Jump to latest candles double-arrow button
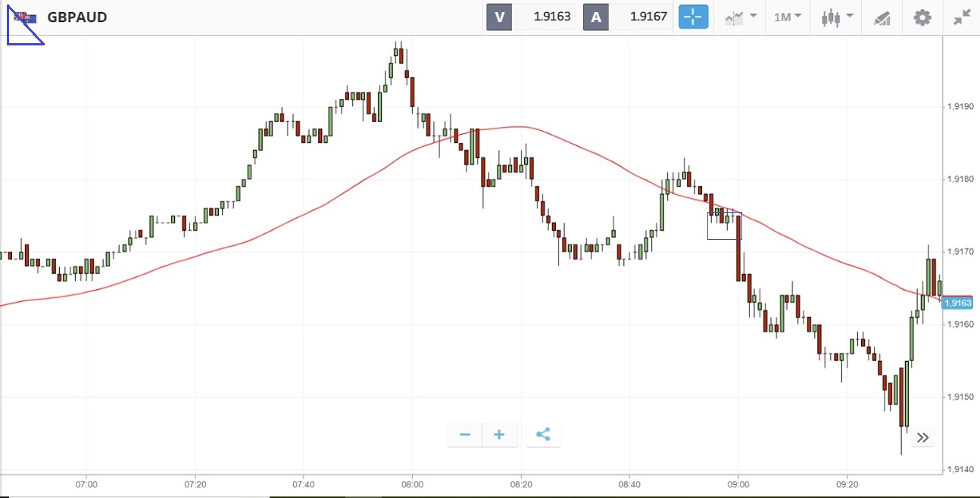The image size is (980, 498). click(x=922, y=437)
